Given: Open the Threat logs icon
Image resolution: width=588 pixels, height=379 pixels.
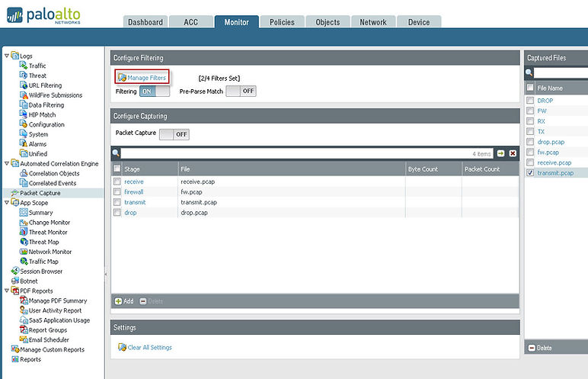Looking at the screenshot, I should 24,75.
